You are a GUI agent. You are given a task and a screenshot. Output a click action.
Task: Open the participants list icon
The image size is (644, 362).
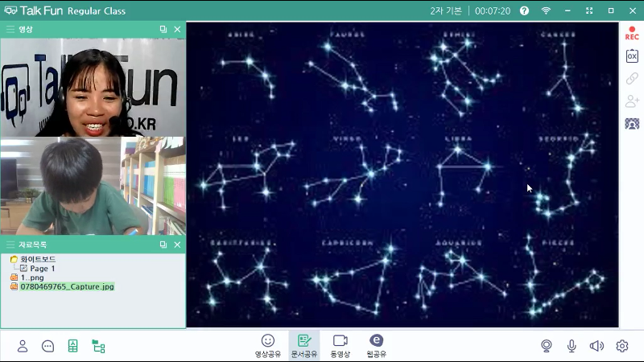[23, 346]
